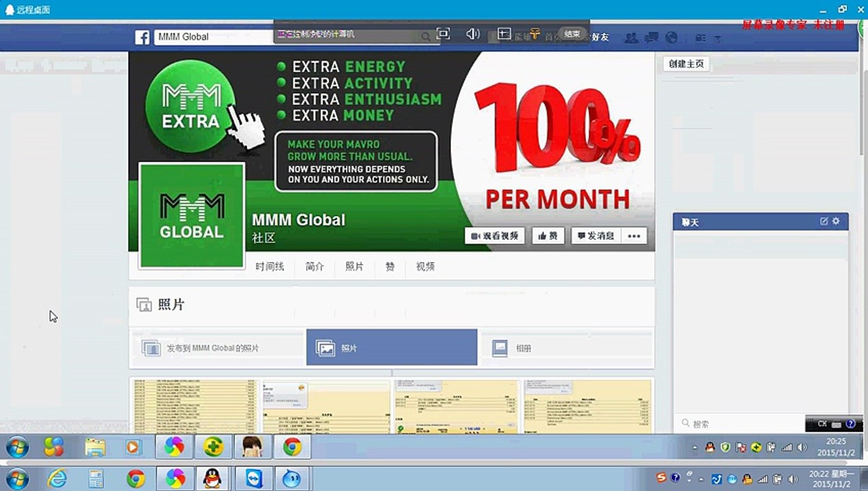Viewport: 868px width, 491px height.
Task: Select 发布到 MMM Global 的照片 tab
Action: tap(217, 348)
